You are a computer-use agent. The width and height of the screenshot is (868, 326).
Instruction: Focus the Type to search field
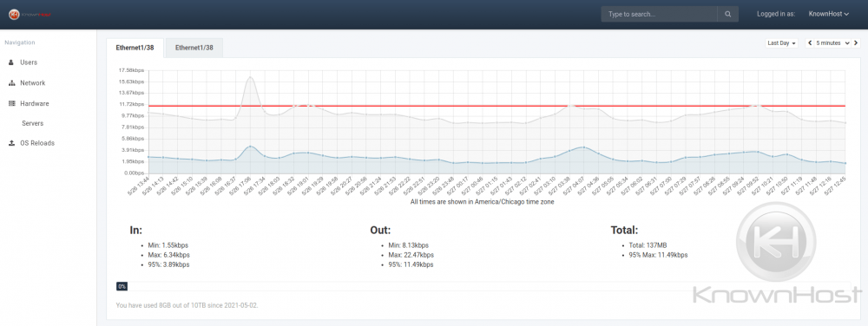click(660, 15)
